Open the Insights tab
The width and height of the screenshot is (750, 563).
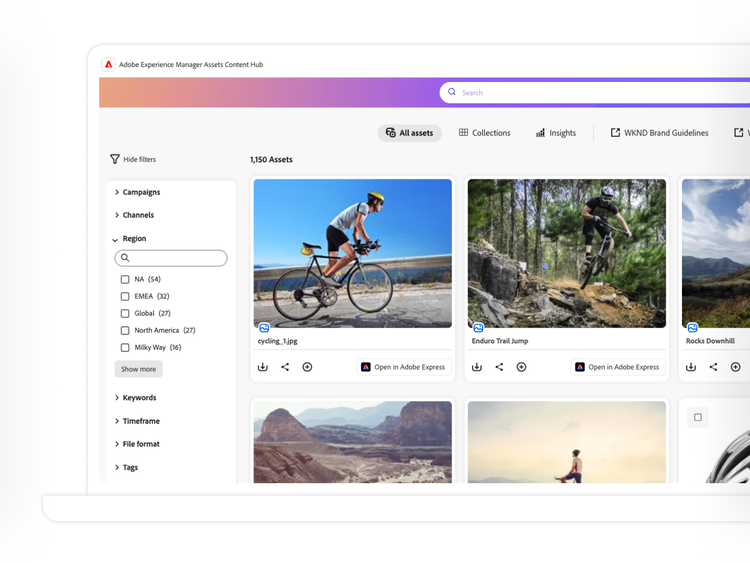coord(556,133)
